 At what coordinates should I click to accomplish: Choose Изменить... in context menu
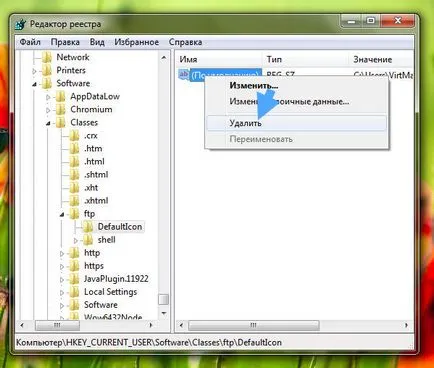point(296,86)
